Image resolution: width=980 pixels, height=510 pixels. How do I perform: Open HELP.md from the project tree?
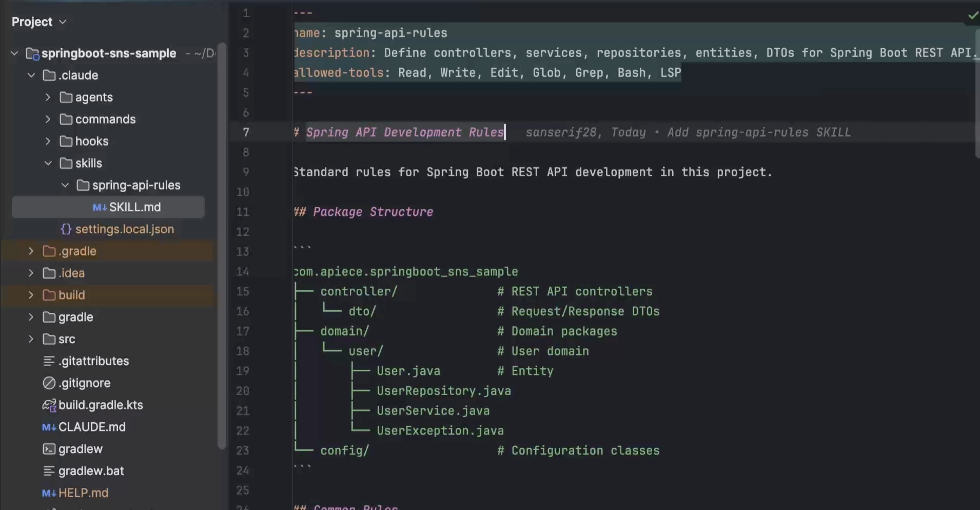pyautogui.click(x=83, y=493)
